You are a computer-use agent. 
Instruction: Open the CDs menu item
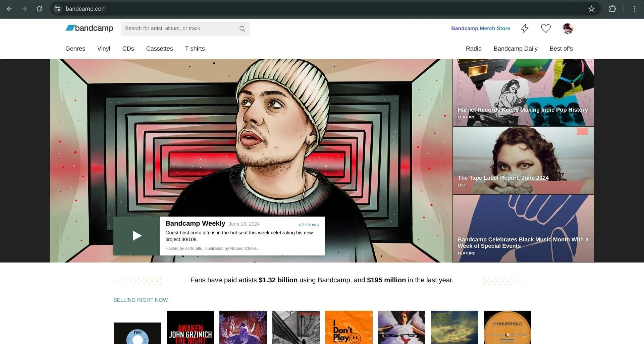pos(128,49)
